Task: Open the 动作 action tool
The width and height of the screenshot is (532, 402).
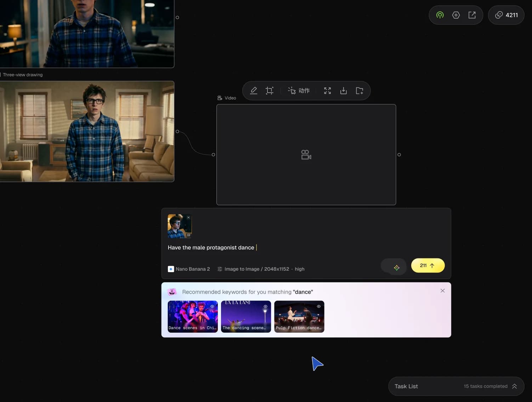Action: [x=299, y=91]
